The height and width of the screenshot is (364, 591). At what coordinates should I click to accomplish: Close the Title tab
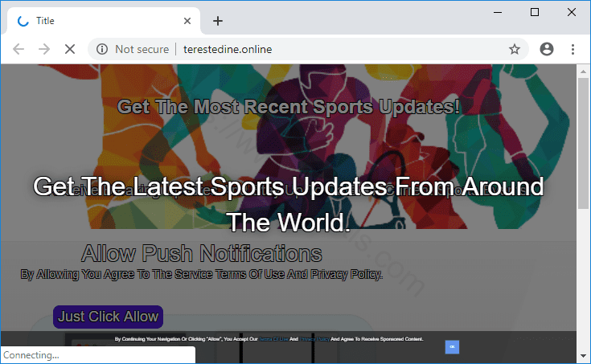point(187,21)
